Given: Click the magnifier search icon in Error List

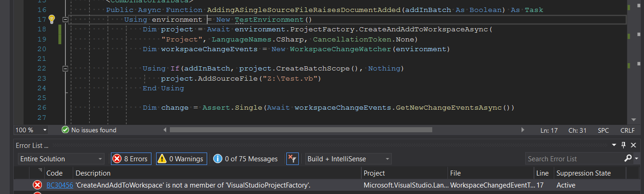Looking at the screenshot, I should click(628, 159).
